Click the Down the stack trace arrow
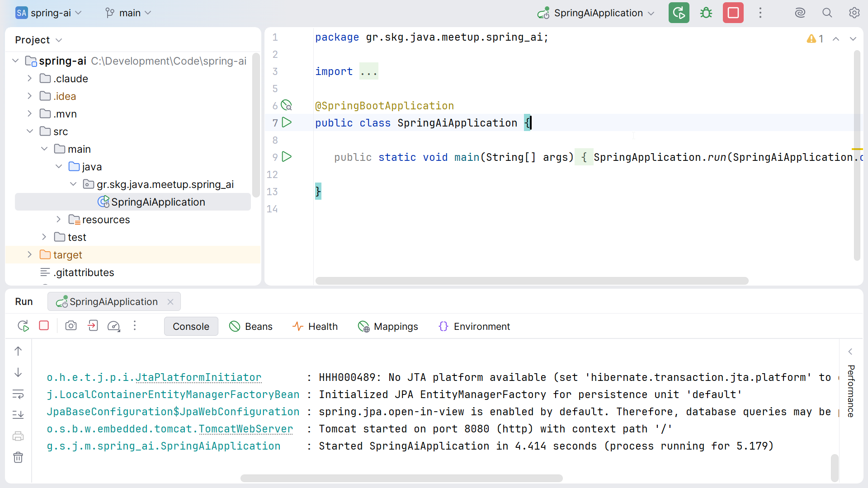 [18, 372]
